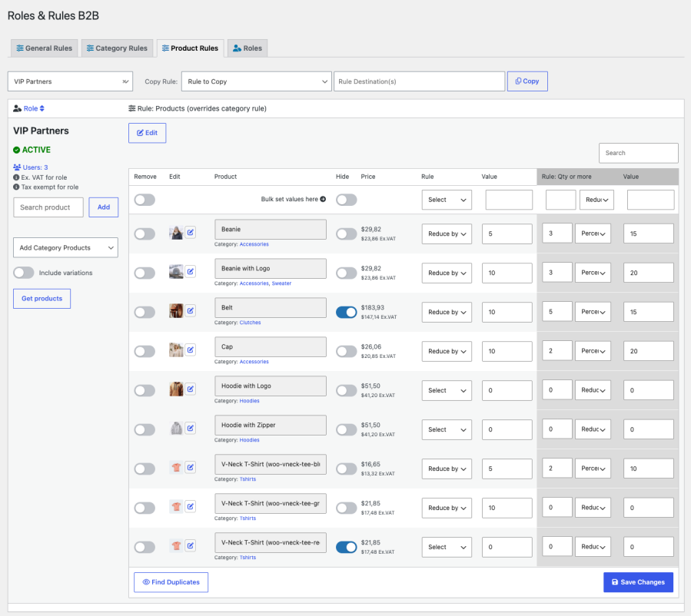Open Percent qty rule dropdown for Belt
This screenshot has height=616, width=691.
(x=593, y=312)
